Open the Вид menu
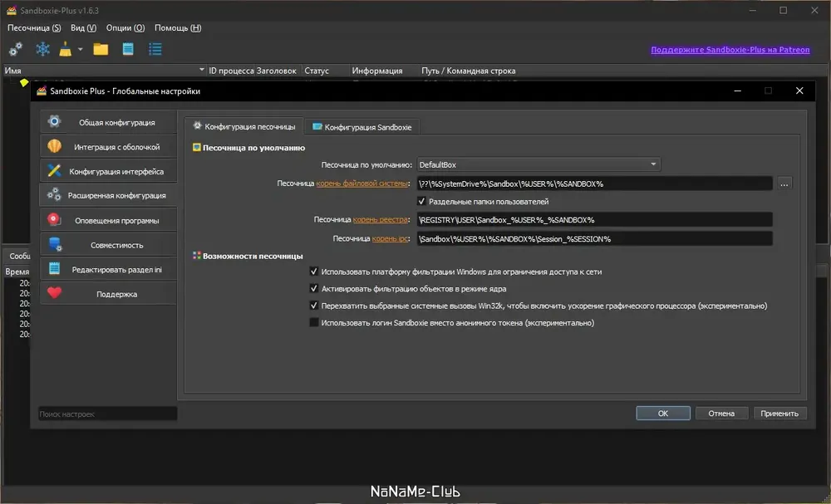Screen dimensions: 831x504 [x=83, y=27]
